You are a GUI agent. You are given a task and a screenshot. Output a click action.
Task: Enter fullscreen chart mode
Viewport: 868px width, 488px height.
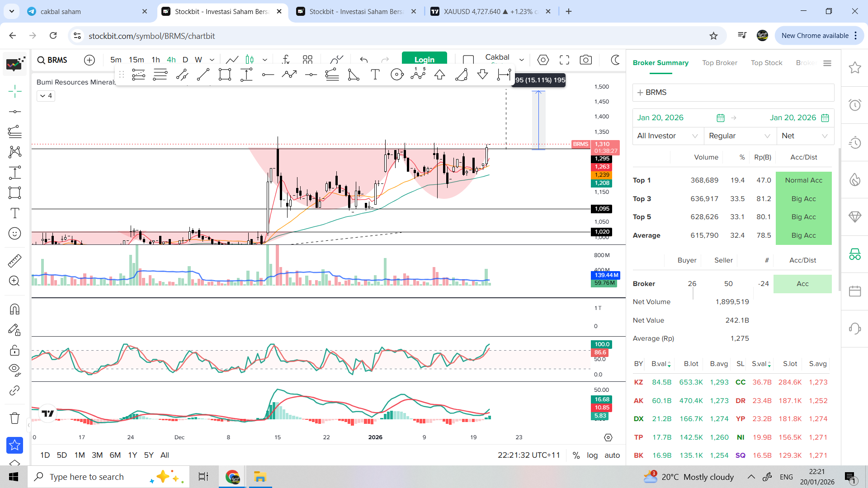564,60
